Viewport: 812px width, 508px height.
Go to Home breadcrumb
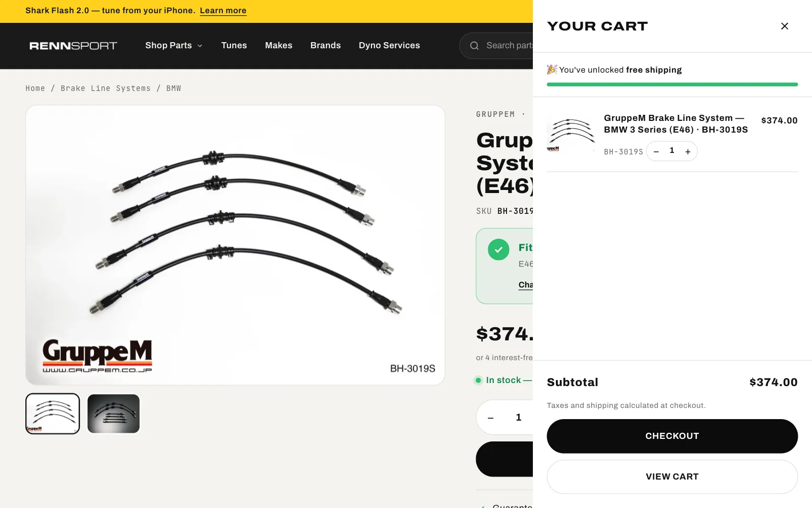(x=35, y=88)
